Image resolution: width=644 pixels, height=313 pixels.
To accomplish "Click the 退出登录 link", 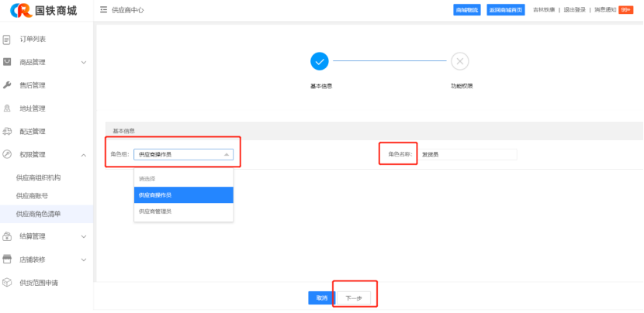I will 575,10.
